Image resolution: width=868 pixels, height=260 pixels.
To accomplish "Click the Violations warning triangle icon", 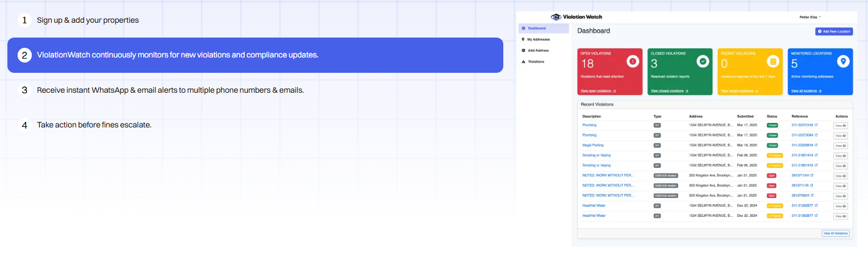I will tap(523, 61).
